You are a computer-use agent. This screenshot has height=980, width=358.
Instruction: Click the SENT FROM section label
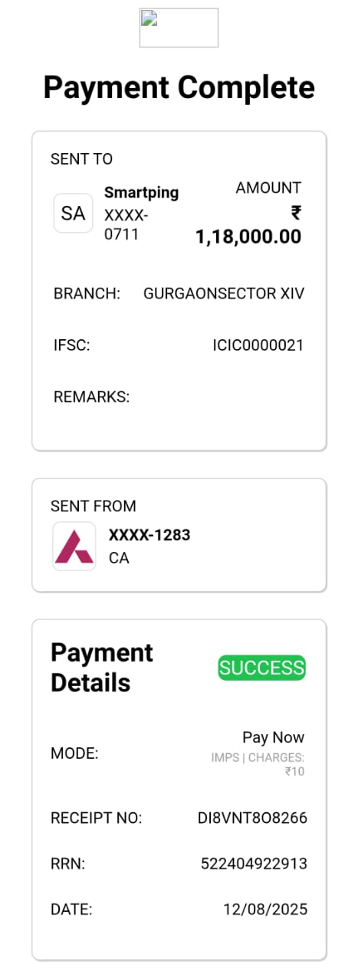(x=94, y=506)
